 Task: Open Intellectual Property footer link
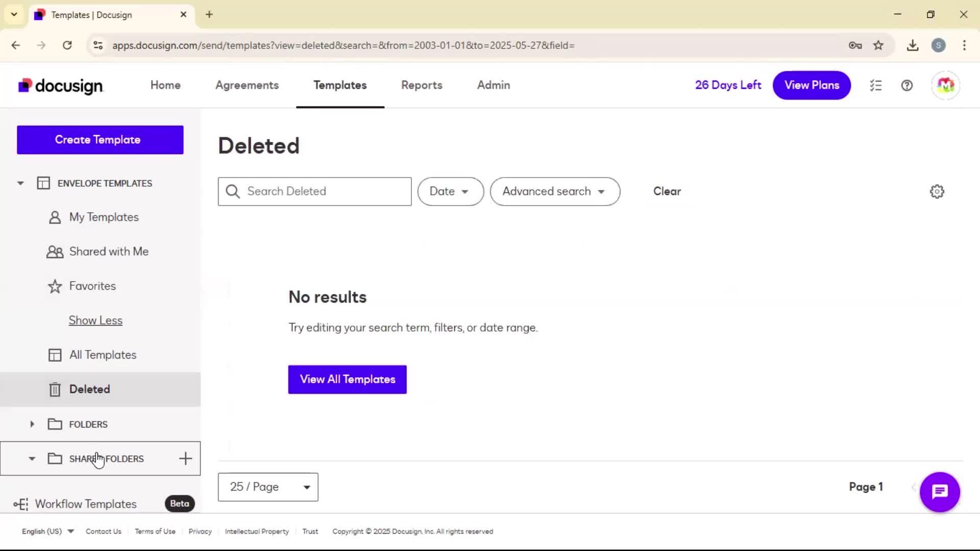click(257, 532)
